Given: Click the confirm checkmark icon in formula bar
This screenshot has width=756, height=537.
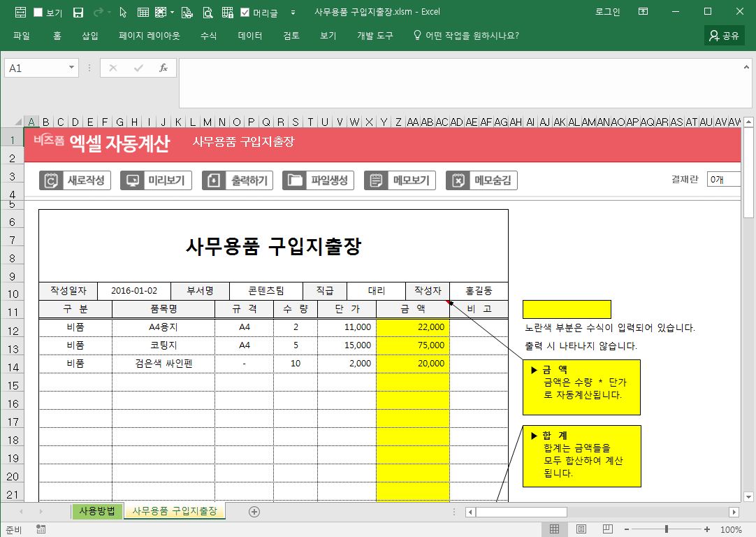Looking at the screenshot, I should tap(138, 68).
